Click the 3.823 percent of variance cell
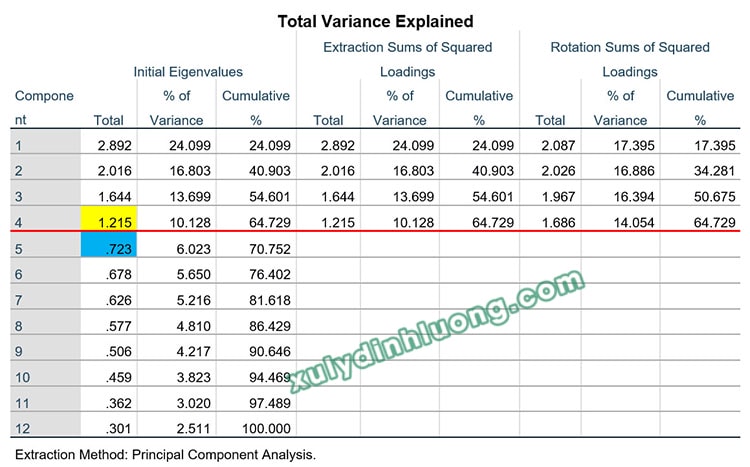The width and height of the screenshot is (750, 467). point(193,377)
